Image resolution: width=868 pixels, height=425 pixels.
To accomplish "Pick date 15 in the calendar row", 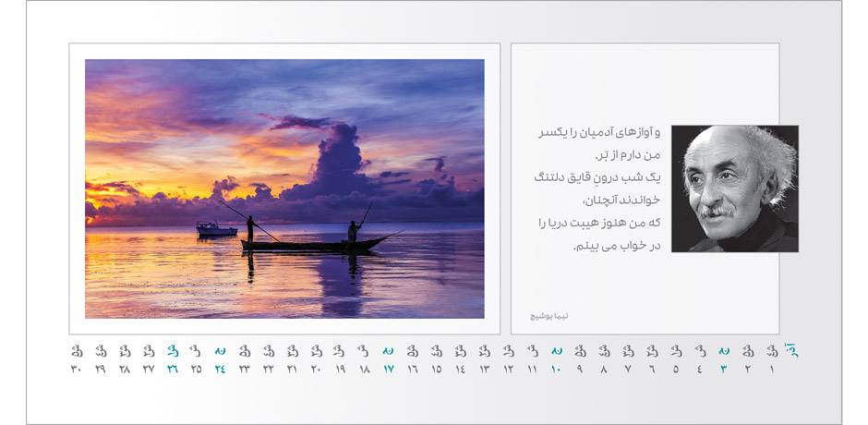I will [436, 370].
